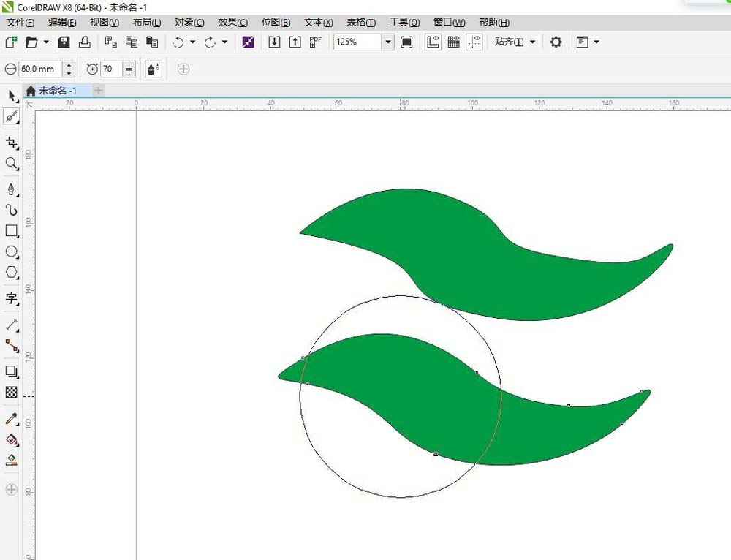Select the Color Eyedropper tool
This screenshot has height=560, width=731.
[11, 418]
